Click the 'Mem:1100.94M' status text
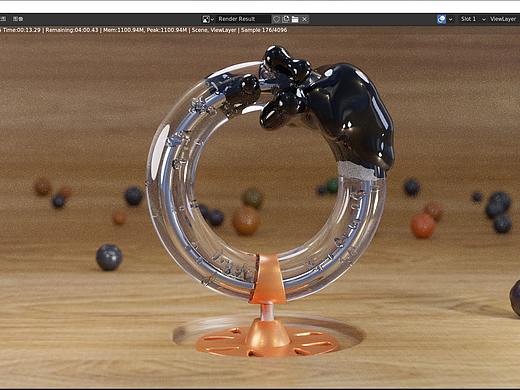 tap(124, 30)
